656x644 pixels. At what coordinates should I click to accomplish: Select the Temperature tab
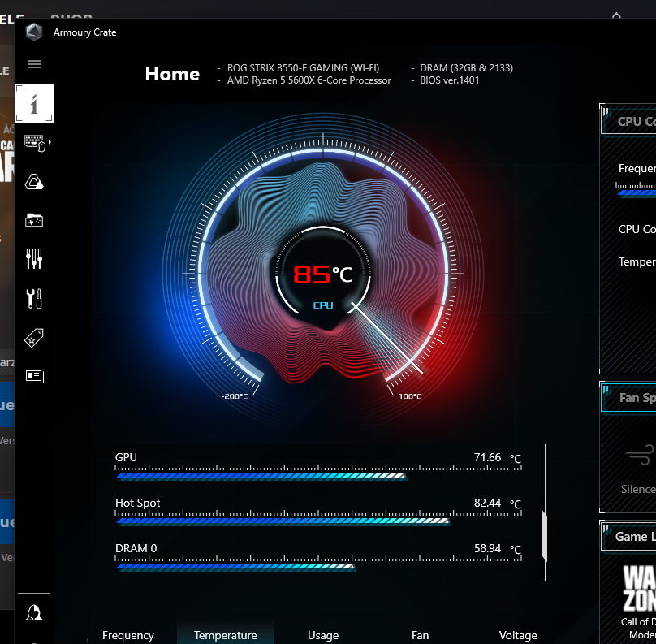tap(225, 635)
